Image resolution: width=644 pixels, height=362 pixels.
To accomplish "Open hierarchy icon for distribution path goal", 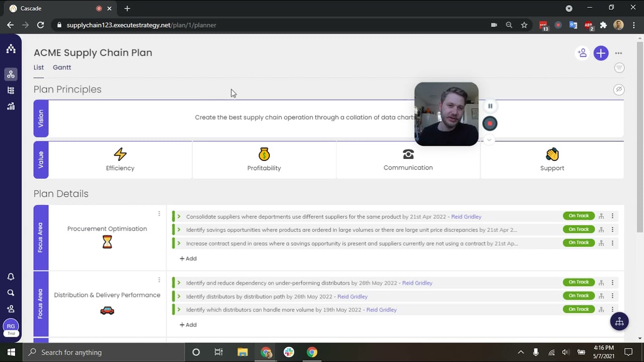I will (601, 296).
